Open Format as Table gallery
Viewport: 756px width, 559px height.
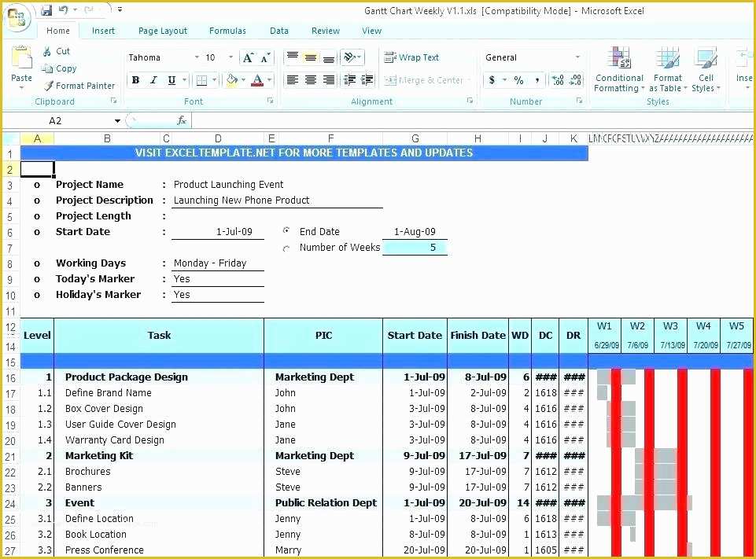pos(668,69)
